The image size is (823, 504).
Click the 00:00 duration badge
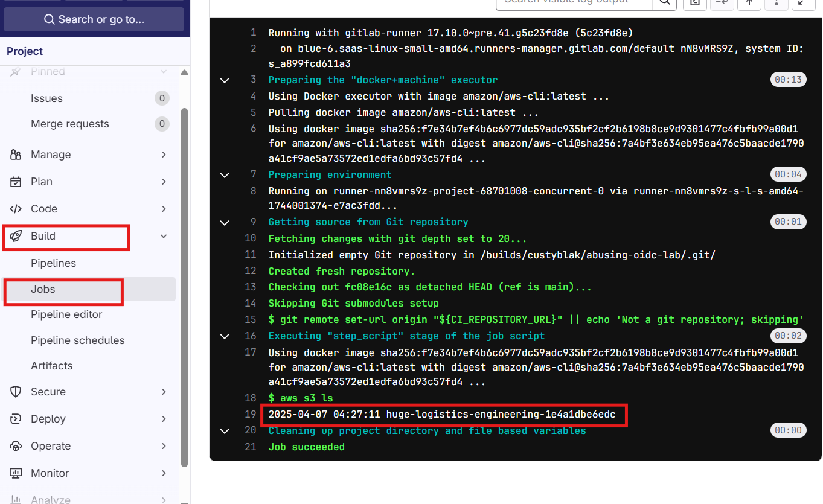[x=789, y=430]
